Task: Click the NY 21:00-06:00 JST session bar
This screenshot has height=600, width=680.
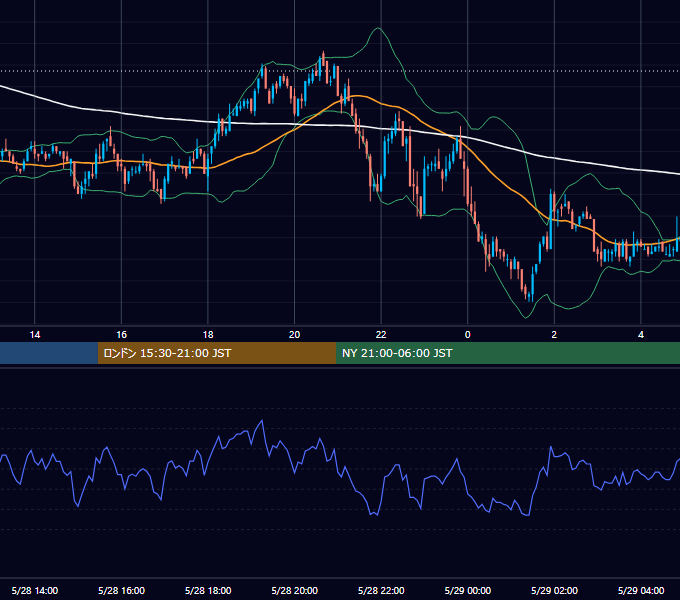Action: click(x=508, y=353)
